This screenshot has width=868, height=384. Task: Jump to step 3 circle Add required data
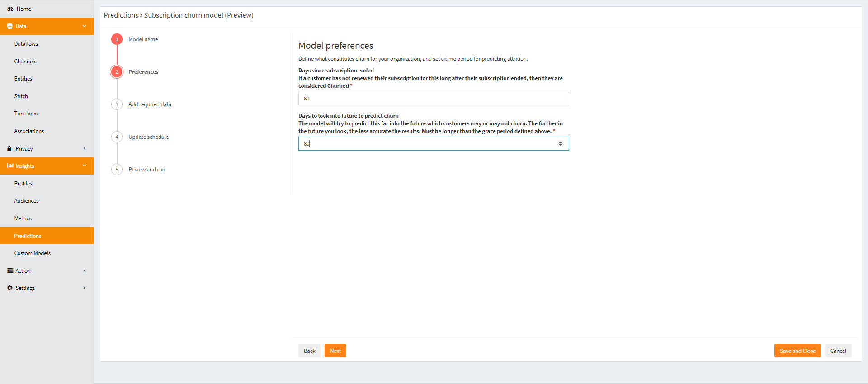click(x=117, y=104)
